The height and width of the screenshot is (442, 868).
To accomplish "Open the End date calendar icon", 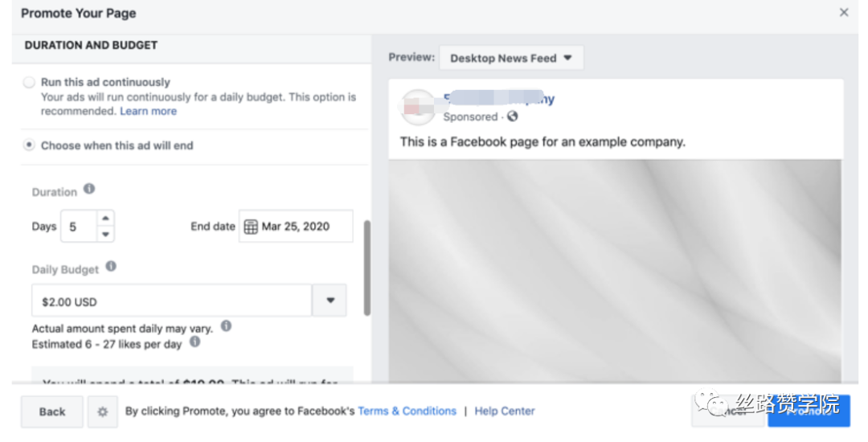I will point(251,227).
